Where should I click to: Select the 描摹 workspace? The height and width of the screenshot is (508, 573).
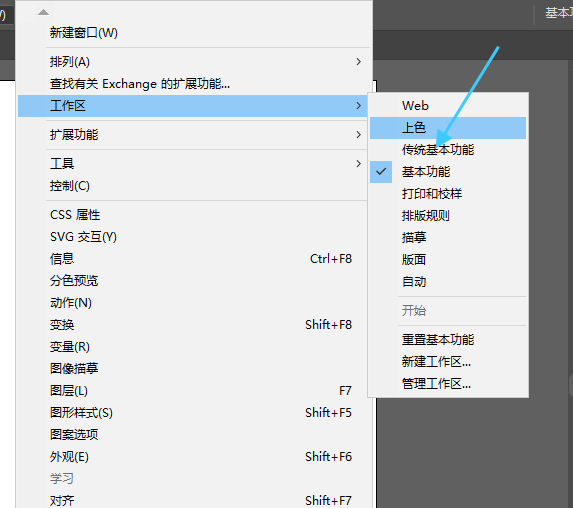pos(448,238)
